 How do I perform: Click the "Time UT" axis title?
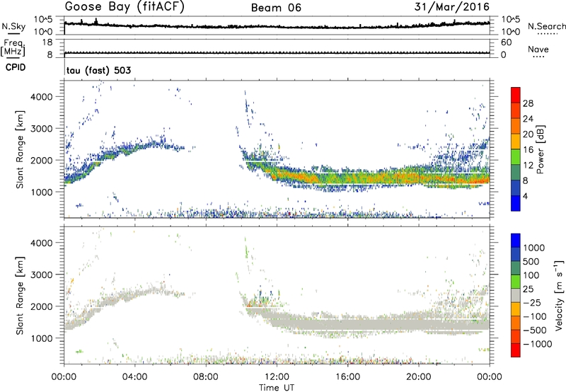pos(277,388)
